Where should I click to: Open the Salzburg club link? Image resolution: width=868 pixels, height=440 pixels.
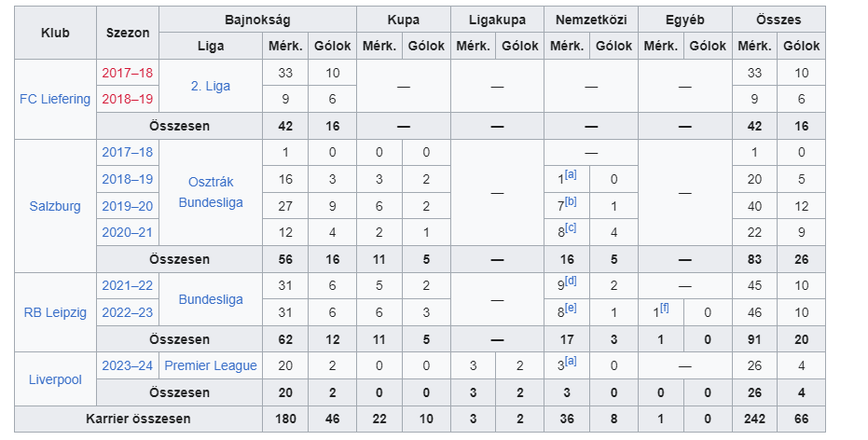pyautogui.click(x=55, y=206)
